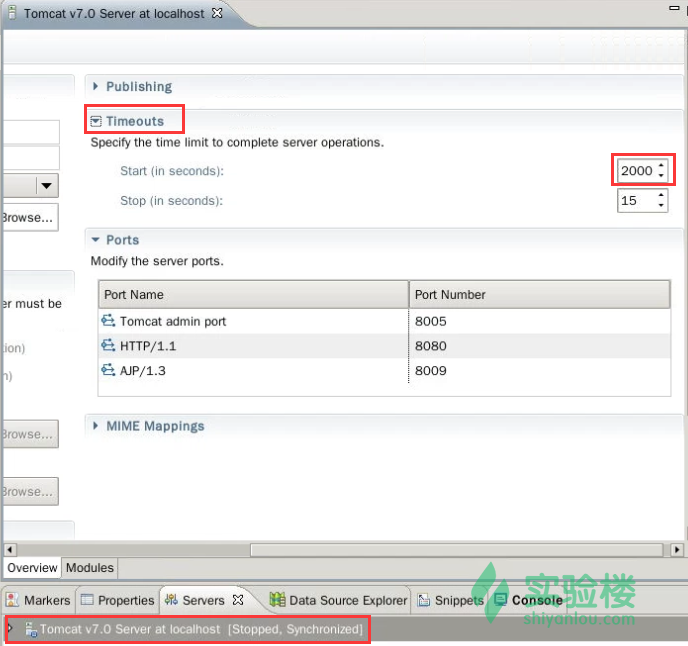
Task: Open the Markers view tab
Action: 39,600
